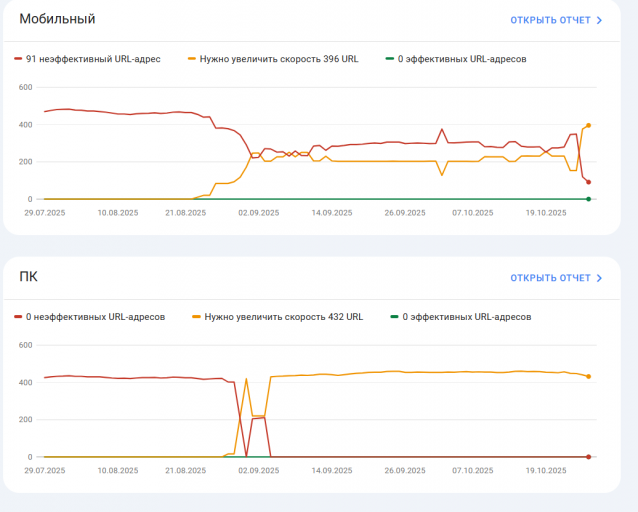This screenshot has width=638, height=512.
Task: Click the Мобильный section heading
Action: pyautogui.click(x=57, y=19)
